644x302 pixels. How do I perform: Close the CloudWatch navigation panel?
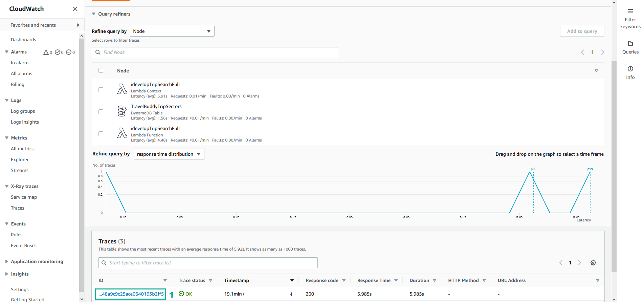(75, 9)
